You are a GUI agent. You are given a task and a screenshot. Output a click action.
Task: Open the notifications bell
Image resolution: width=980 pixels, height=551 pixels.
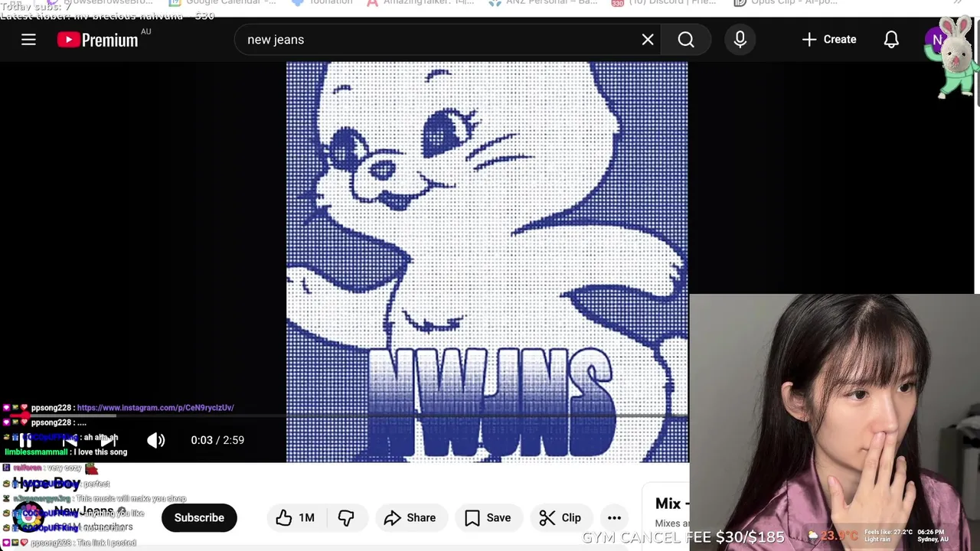click(x=891, y=40)
